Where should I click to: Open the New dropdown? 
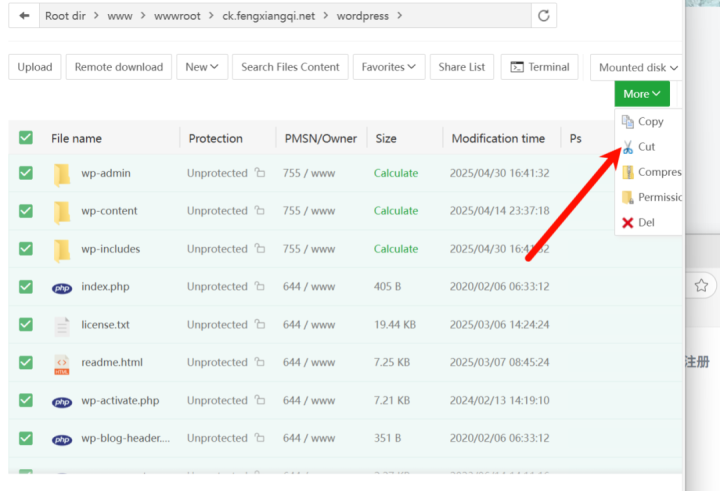[202, 67]
